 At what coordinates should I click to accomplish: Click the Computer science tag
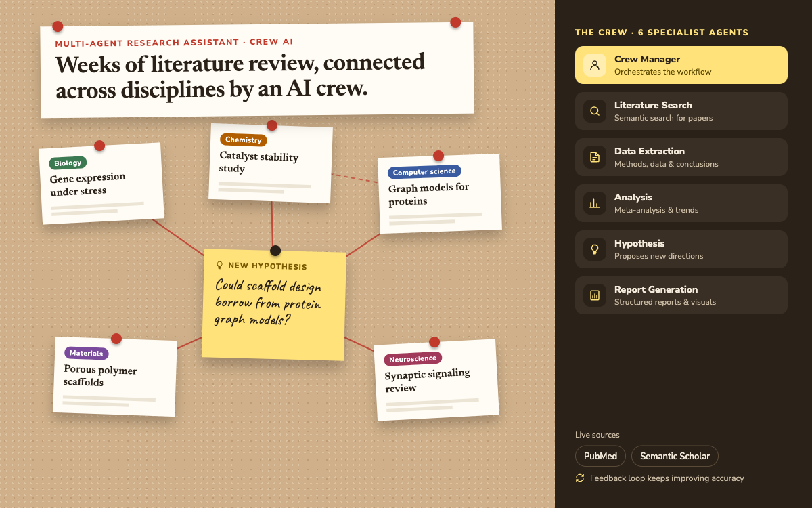click(424, 172)
